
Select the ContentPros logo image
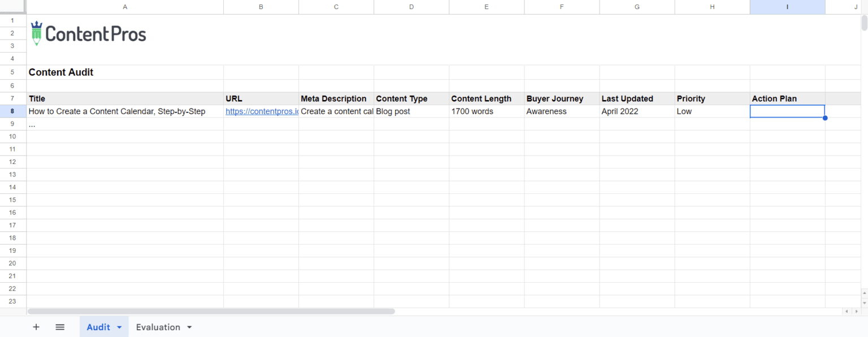point(89,34)
